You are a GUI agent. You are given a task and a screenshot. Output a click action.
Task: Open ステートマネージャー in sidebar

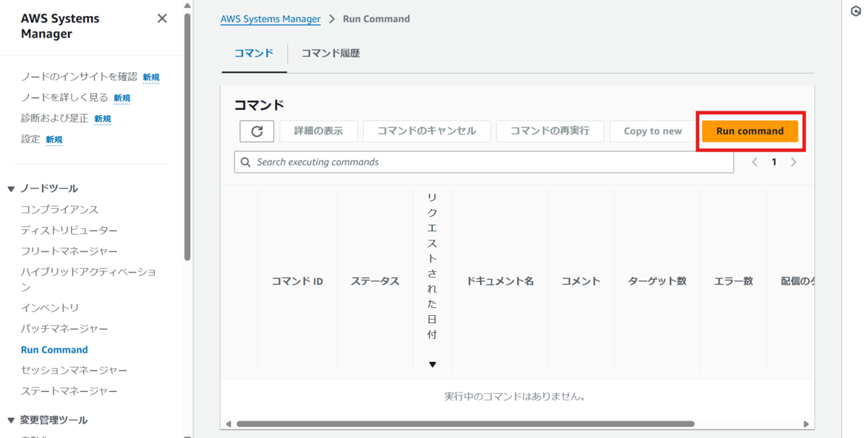pos(69,391)
